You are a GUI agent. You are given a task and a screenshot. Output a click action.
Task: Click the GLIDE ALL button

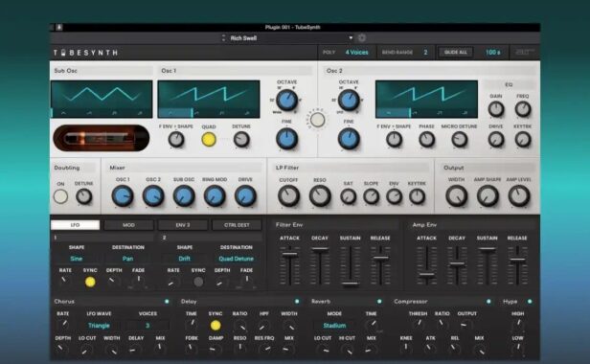[456, 53]
